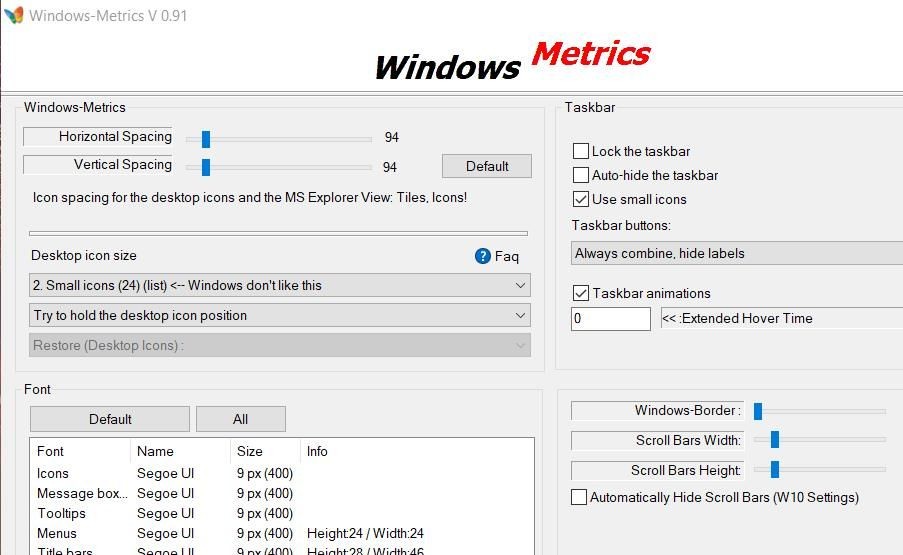Select the Tooltips row in font list

coord(282,513)
